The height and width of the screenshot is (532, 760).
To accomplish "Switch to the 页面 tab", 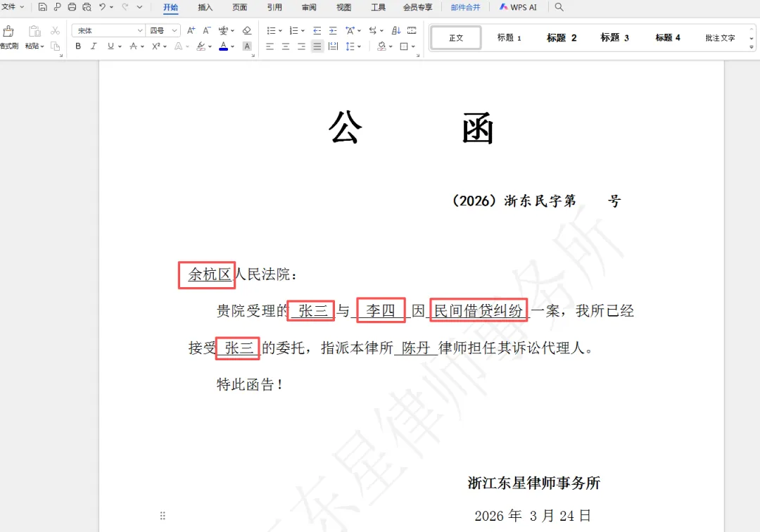I will pos(239,7).
